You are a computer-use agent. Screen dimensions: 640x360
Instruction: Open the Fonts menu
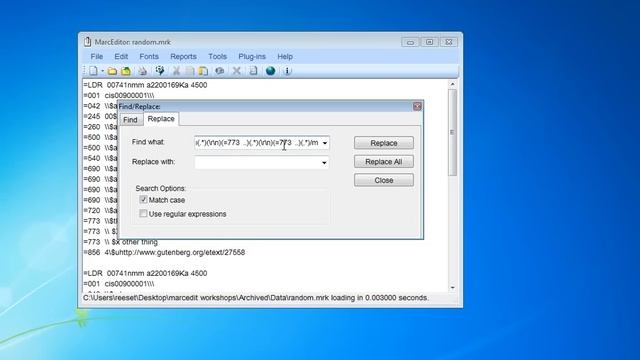coord(149,56)
